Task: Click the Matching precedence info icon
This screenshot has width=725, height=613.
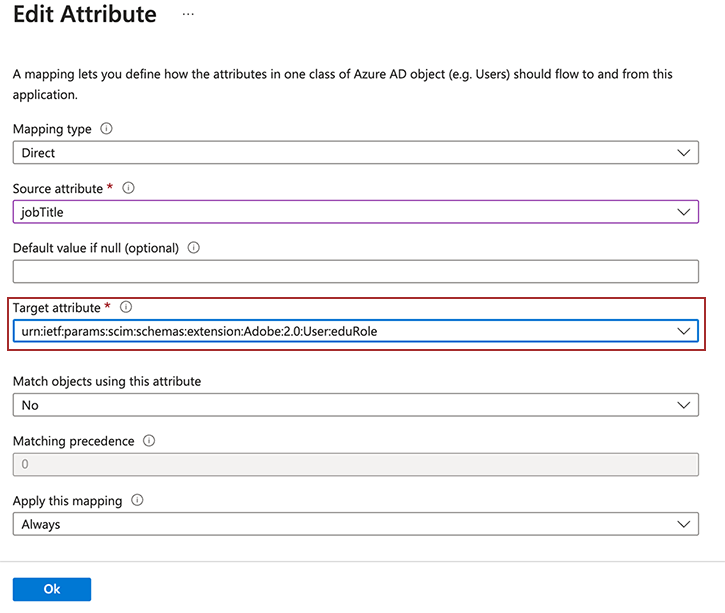Action: (x=149, y=440)
